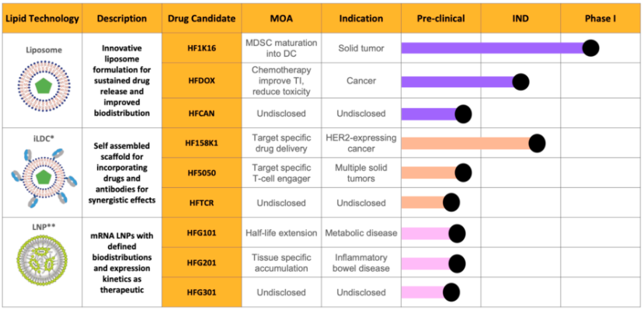This screenshot has height=310, width=644.
Task: Click the HER2-expressing cancer indication cell
Action: tap(361, 143)
